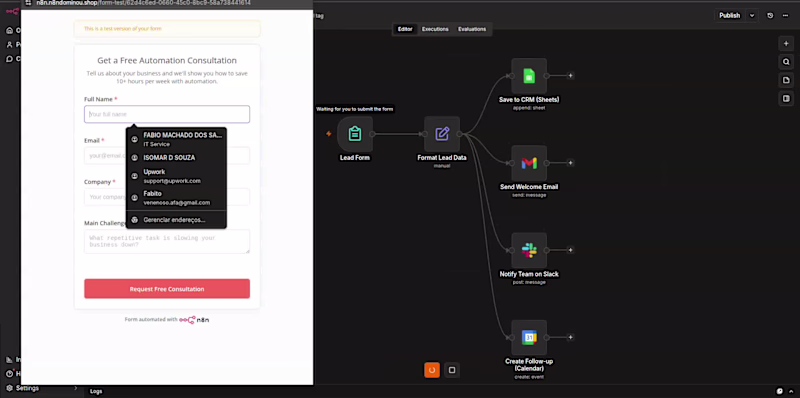The image size is (800, 398).
Task: Click the orange executing spinner button
Action: pos(432,370)
